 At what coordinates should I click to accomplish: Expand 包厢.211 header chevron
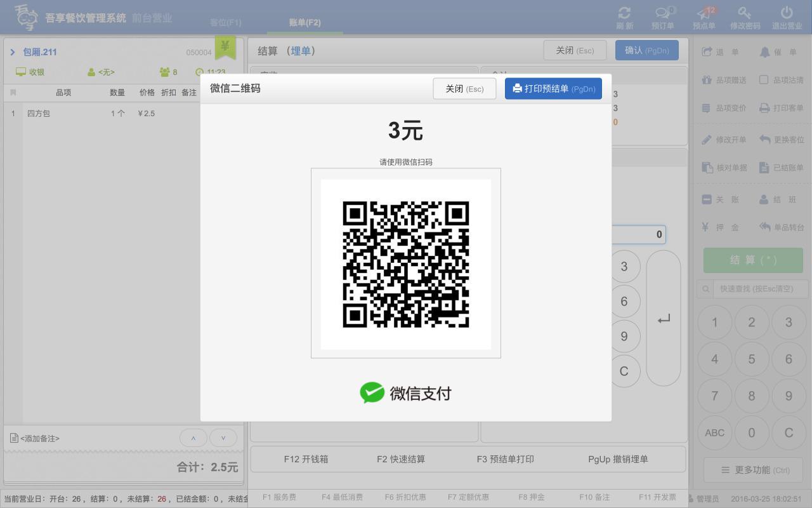coord(13,52)
